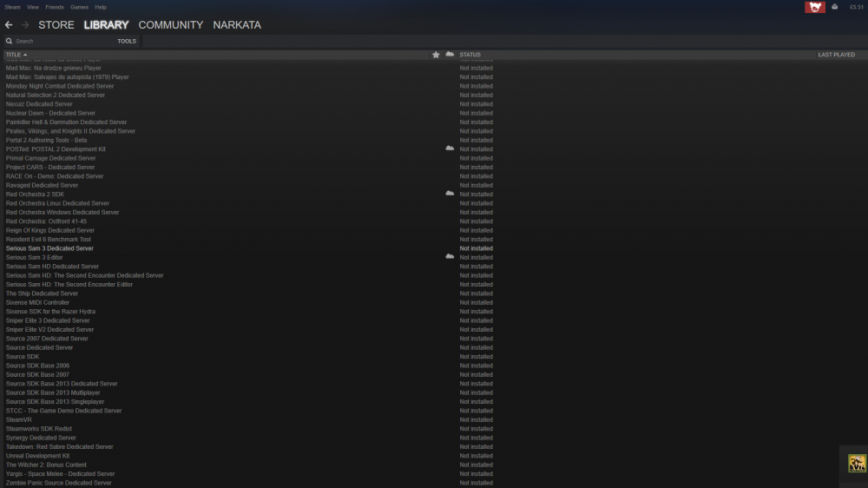Sort by STATUS column header
Image resolution: width=868 pixels, height=488 pixels.
[470, 55]
